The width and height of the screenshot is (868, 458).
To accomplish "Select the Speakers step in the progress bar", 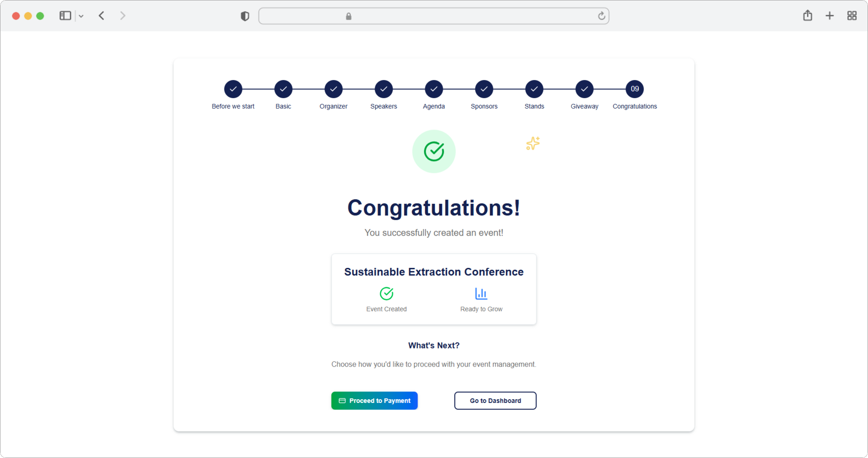I will pos(383,89).
